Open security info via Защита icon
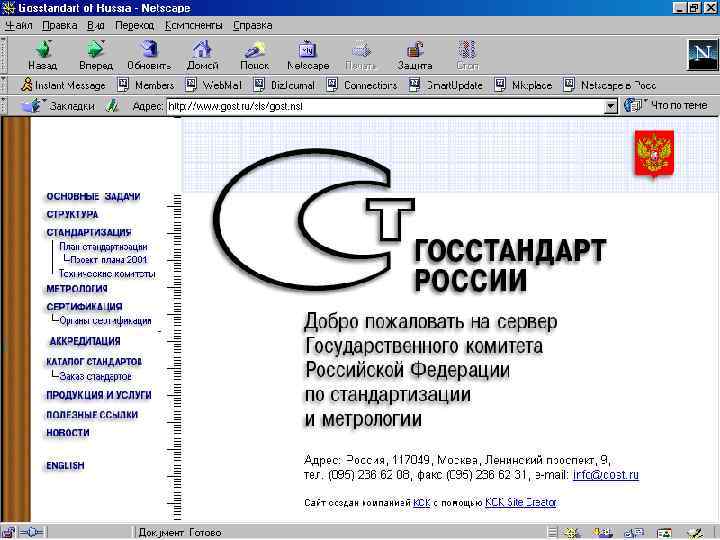720x540 pixels. pos(415,54)
